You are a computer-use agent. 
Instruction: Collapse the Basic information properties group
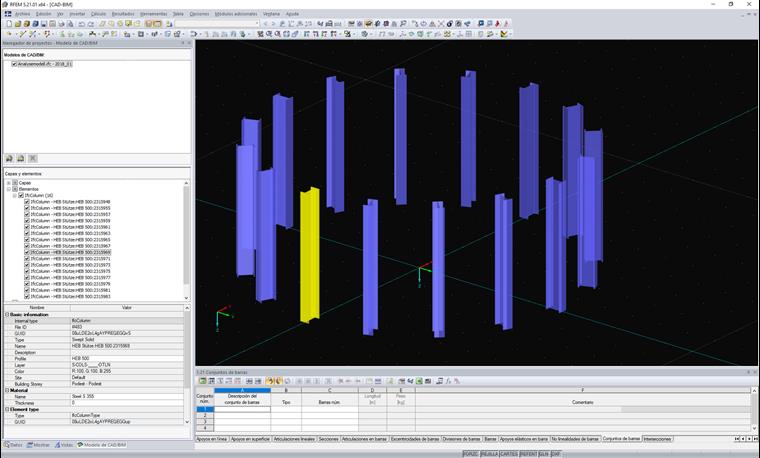point(7,315)
